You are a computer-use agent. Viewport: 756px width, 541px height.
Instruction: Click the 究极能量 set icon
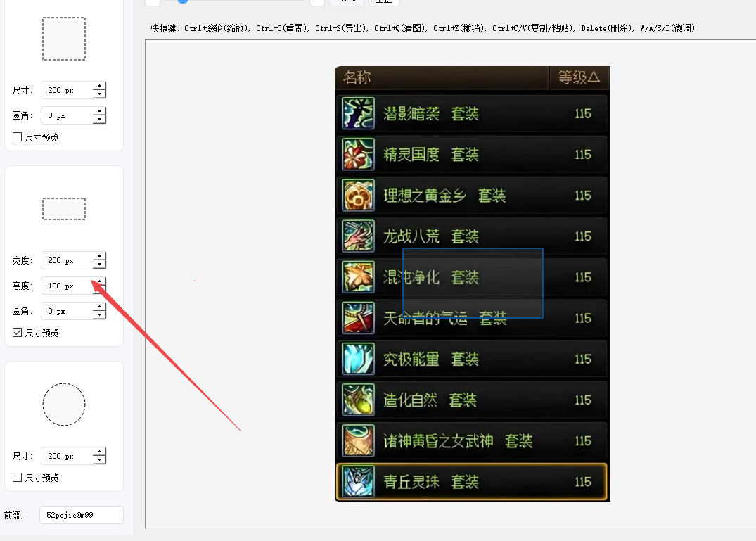coord(358,359)
